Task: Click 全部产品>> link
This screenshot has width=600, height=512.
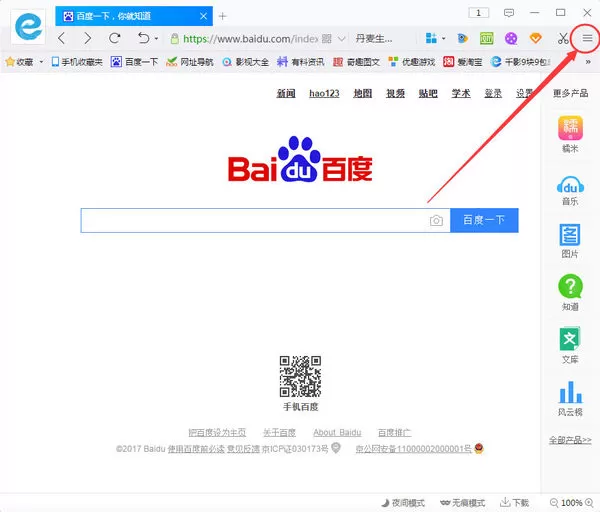Action: [x=570, y=440]
